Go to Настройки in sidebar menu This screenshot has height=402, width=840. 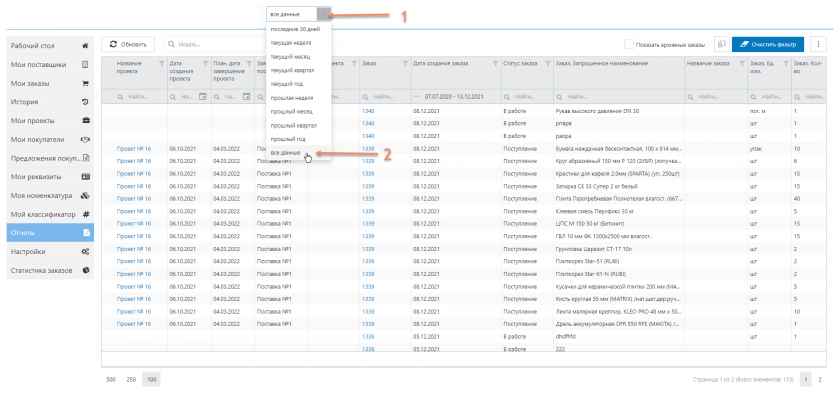[50, 251]
